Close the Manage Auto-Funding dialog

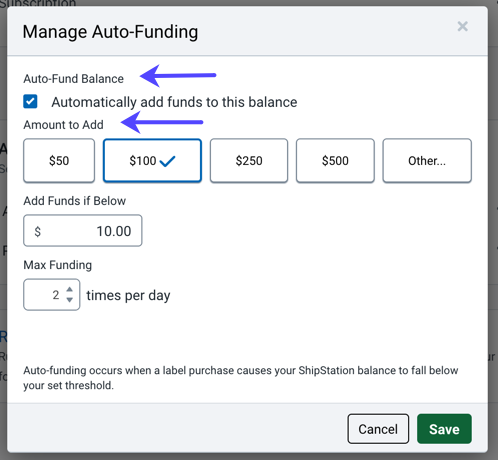coord(462,26)
